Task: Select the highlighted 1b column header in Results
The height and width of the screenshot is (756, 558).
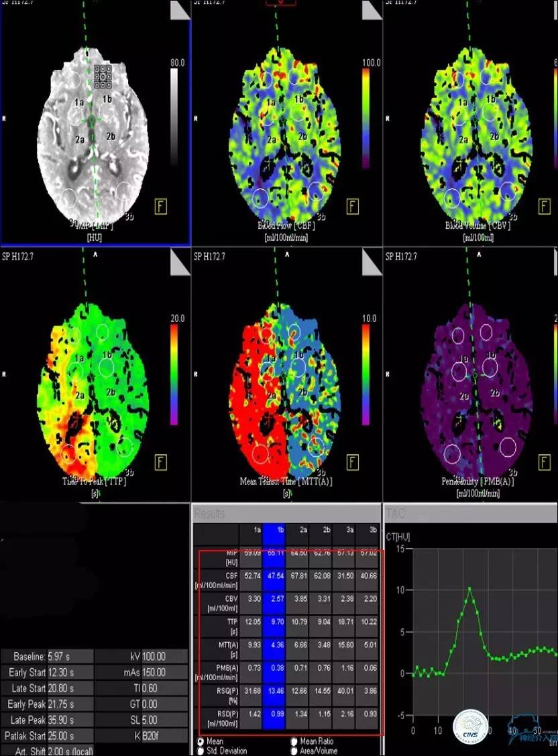Action: click(x=276, y=531)
